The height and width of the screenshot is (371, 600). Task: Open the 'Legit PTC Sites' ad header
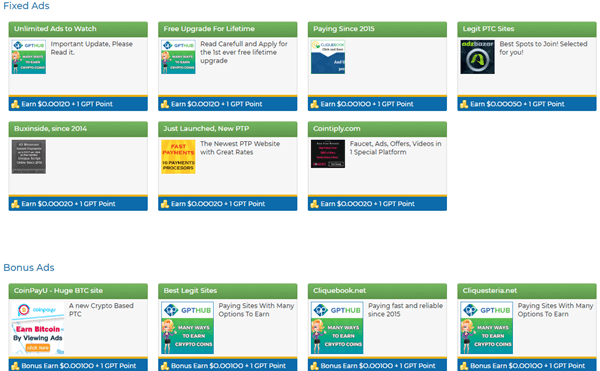pyautogui.click(x=527, y=29)
